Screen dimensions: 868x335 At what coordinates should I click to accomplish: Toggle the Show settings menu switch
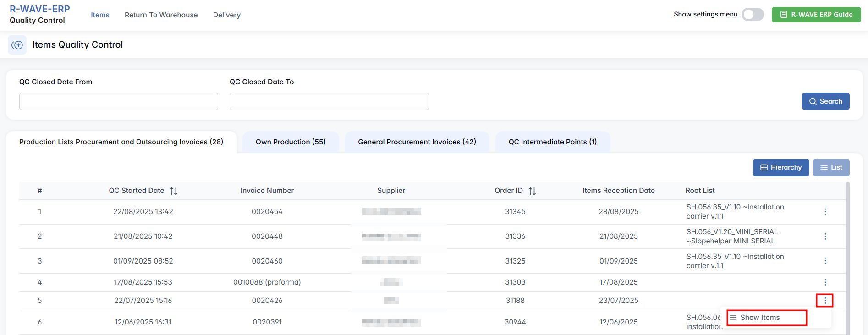click(753, 15)
